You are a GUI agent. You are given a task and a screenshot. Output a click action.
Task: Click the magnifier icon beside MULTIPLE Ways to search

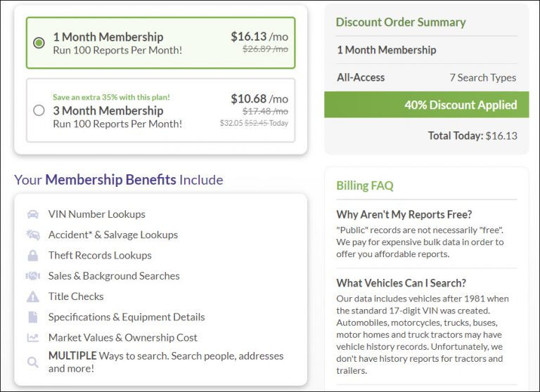(x=33, y=362)
